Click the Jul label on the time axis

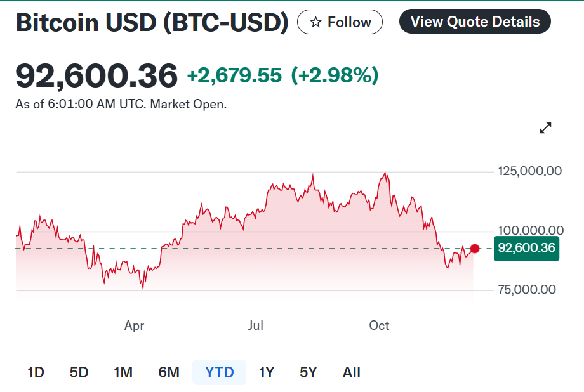click(255, 325)
